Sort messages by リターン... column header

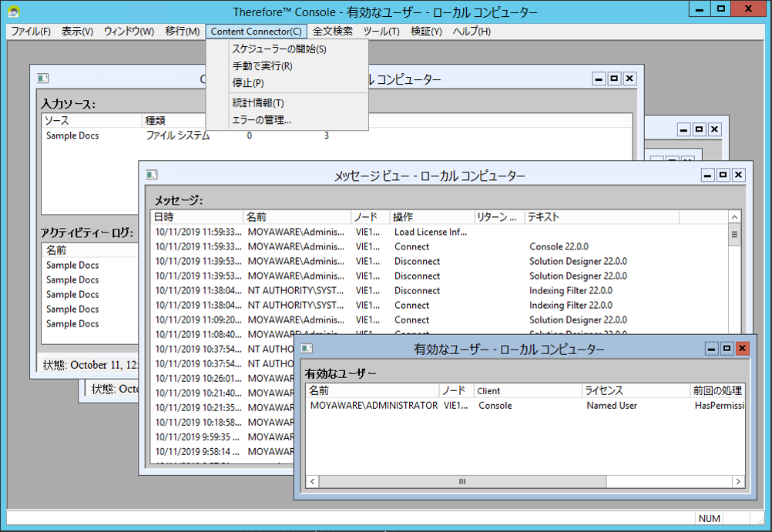click(x=498, y=217)
